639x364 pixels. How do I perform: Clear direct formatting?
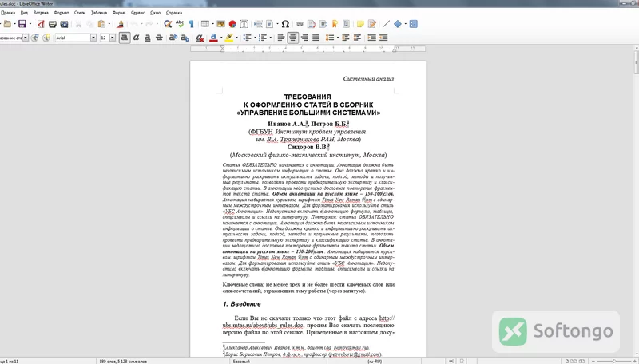point(200,38)
